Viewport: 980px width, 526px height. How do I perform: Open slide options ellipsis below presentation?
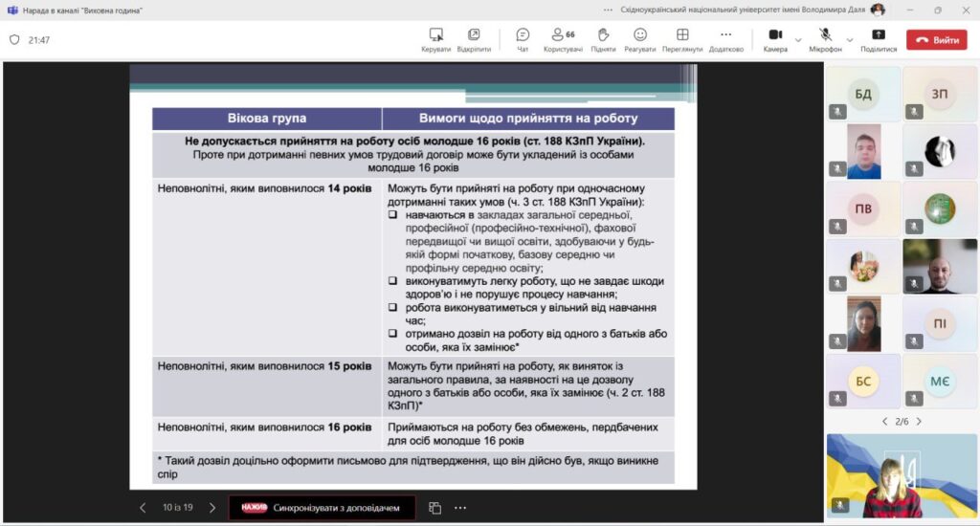point(460,508)
